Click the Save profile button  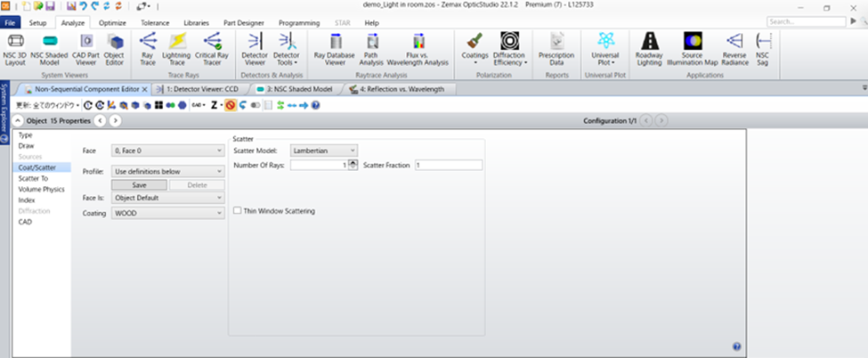[139, 185]
